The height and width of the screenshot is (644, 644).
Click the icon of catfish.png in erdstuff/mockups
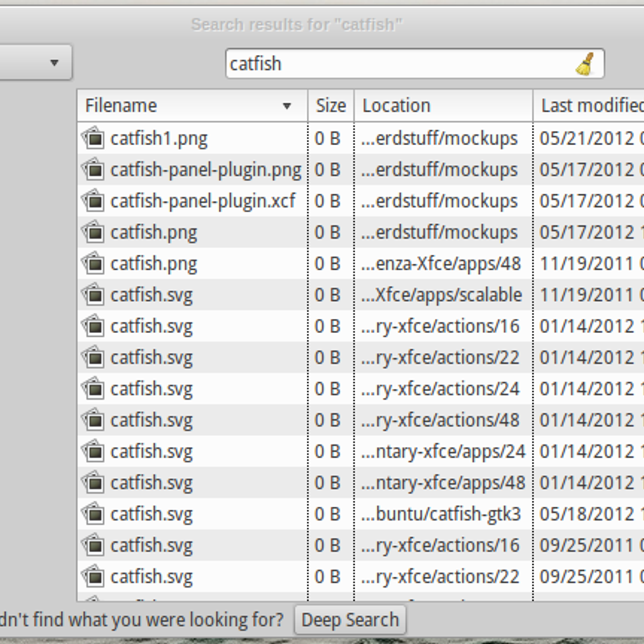pos(93,232)
